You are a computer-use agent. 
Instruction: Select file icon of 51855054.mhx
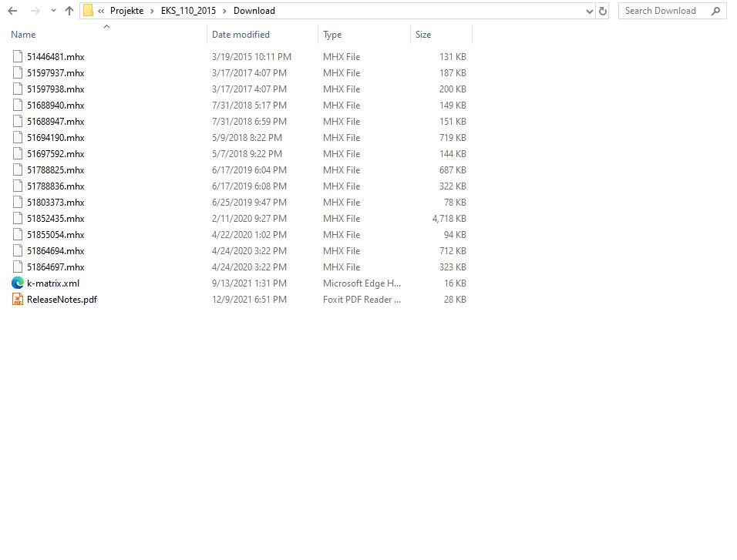coord(18,235)
